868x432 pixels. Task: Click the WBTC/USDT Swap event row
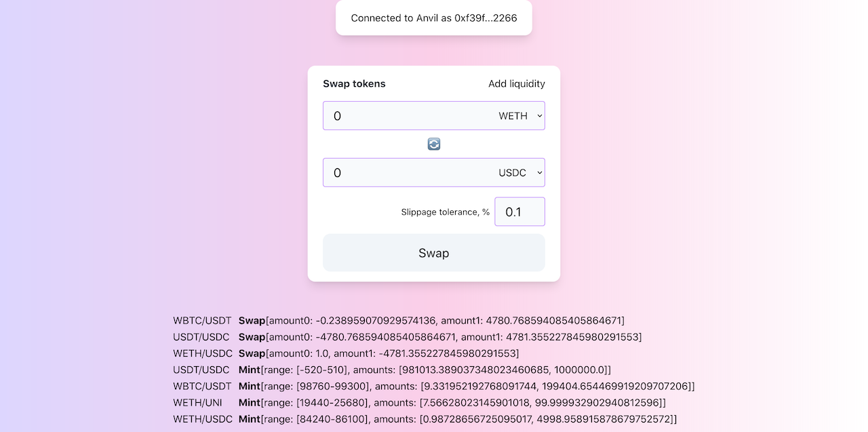pos(399,320)
